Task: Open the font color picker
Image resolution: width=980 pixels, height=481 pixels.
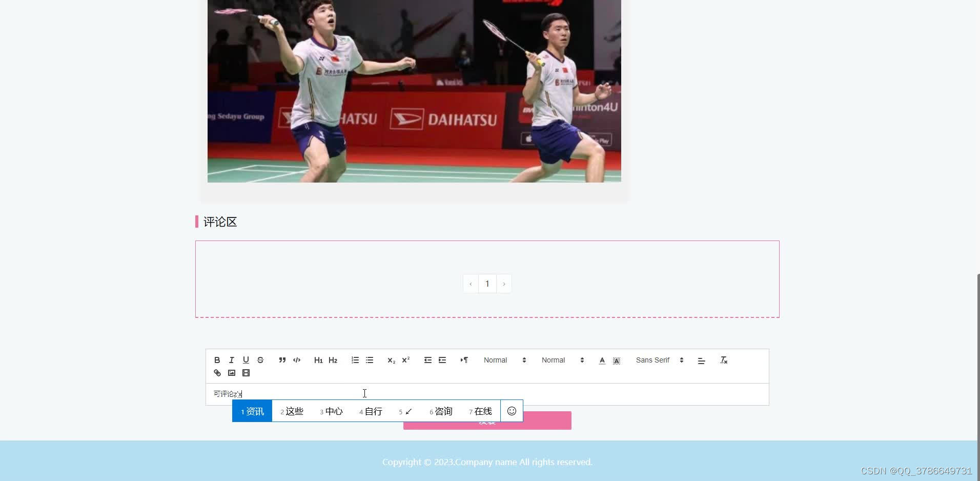Action: pyautogui.click(x=602, y=360)
